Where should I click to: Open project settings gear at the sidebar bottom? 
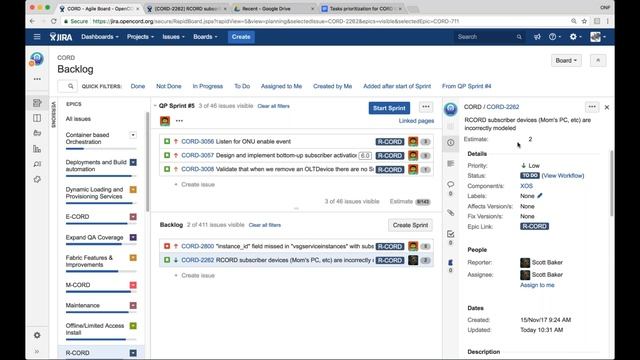click(37, 335)
